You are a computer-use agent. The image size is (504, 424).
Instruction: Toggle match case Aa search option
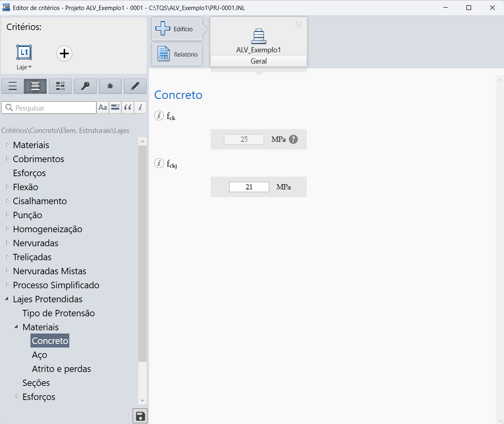click(x=103, y=107)
